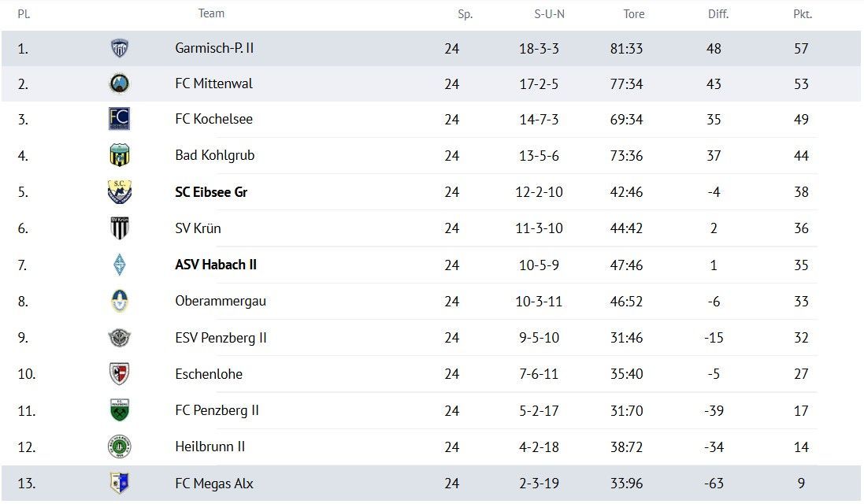864x504 pixels.
Task: Click the Oberammergau club crest
Action: point(120,301)
